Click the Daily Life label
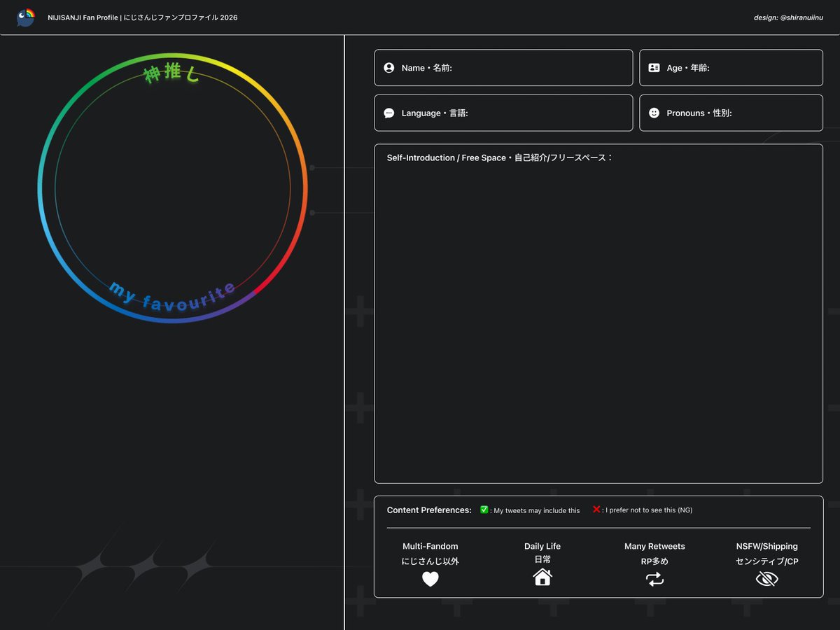Viewport: 840px width, 630px height. click(542, 546)
